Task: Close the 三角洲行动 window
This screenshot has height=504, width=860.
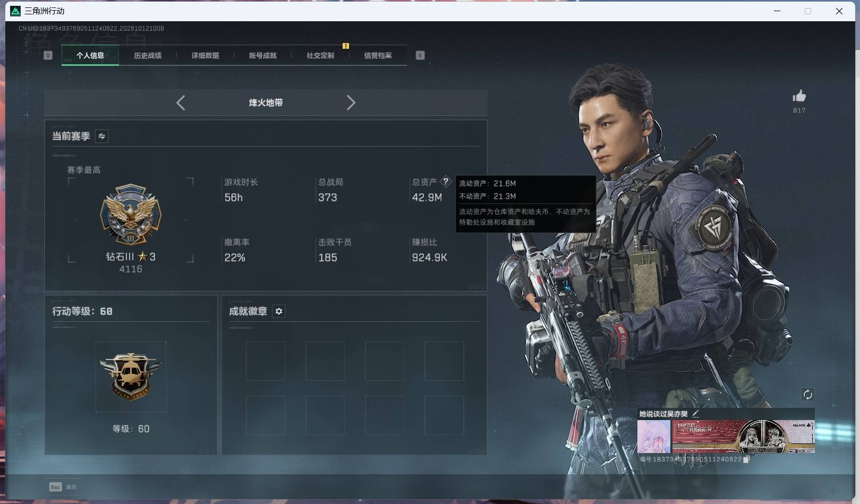Action: [x=839, y=11]
